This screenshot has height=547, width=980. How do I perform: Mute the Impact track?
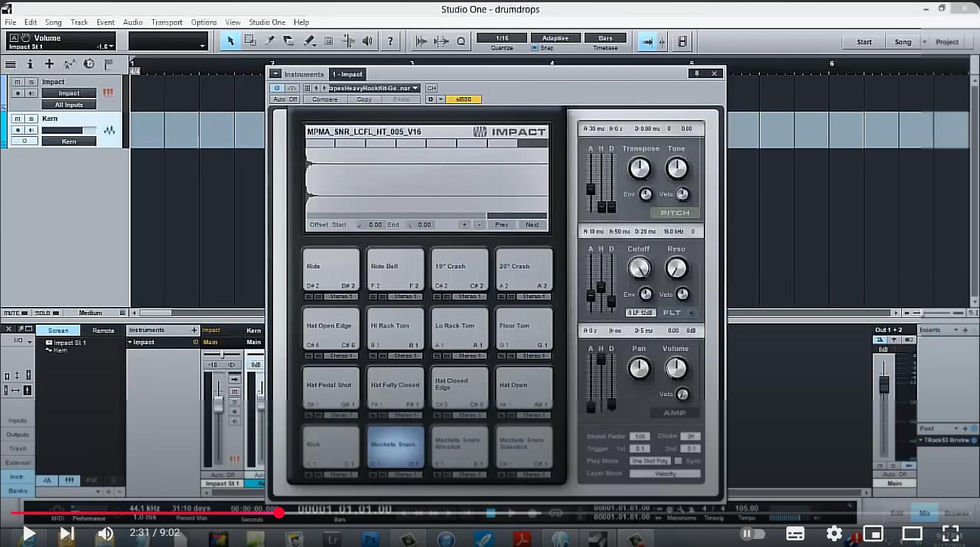pyautogui.click(x=18, y=82)
